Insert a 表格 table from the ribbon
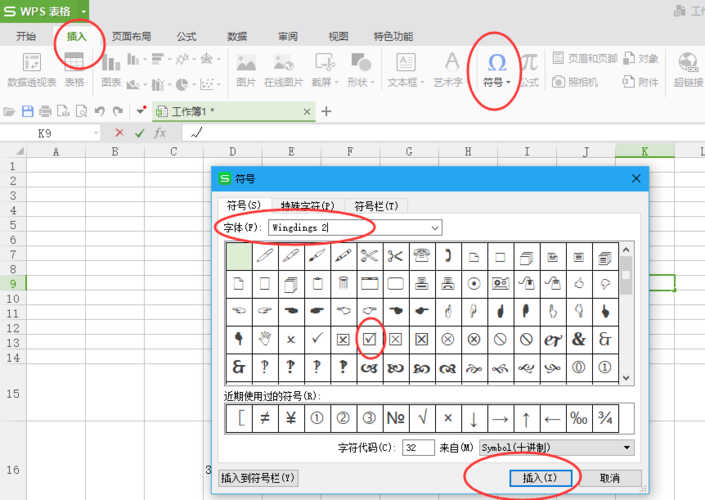This screenshot has height=500, width=705. 74,69
